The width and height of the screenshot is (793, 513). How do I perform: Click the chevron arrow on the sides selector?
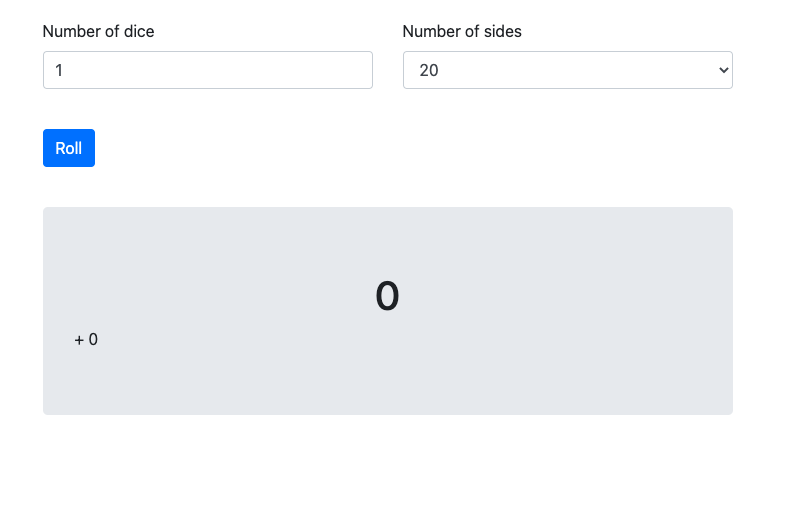724,70
